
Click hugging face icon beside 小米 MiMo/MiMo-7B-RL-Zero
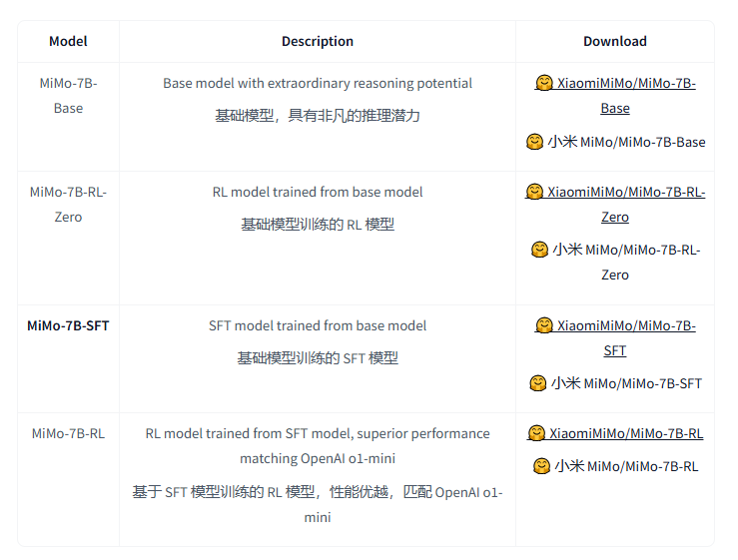[540, 250]
